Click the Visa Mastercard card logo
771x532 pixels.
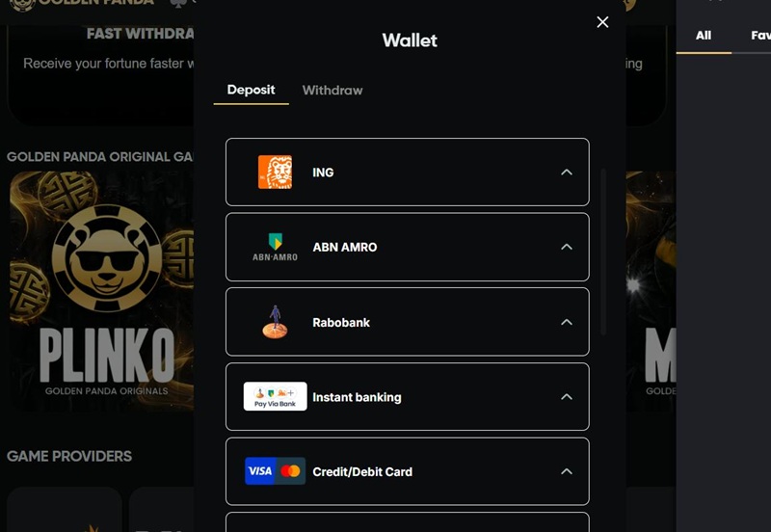click(275, 471)
